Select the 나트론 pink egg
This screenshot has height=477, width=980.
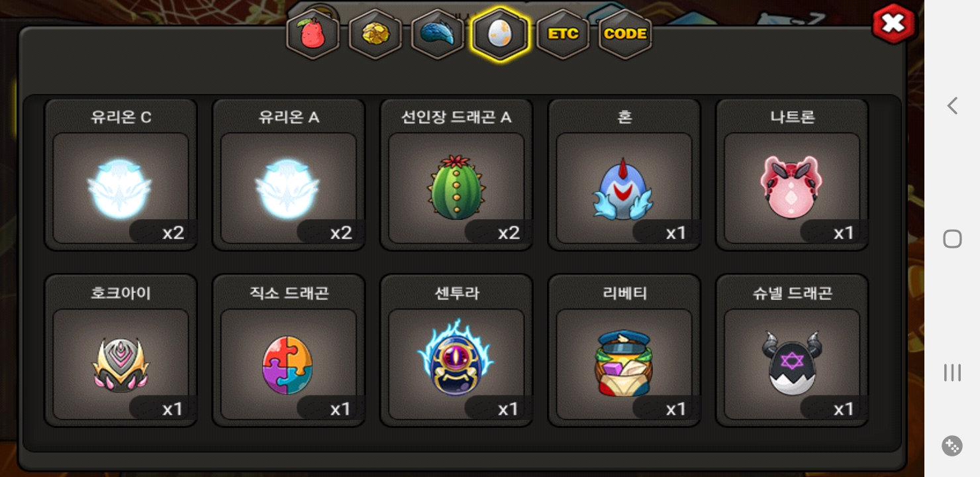[x=792, y=175]
